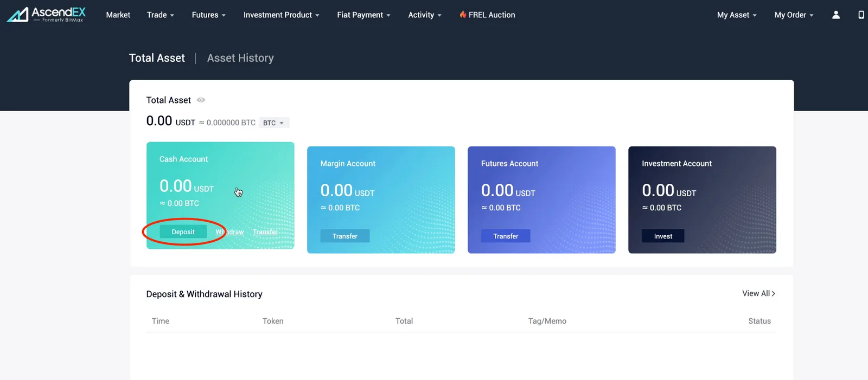
Task: Click Transfer button in Margin Account
Action: (x=345, y=236)
